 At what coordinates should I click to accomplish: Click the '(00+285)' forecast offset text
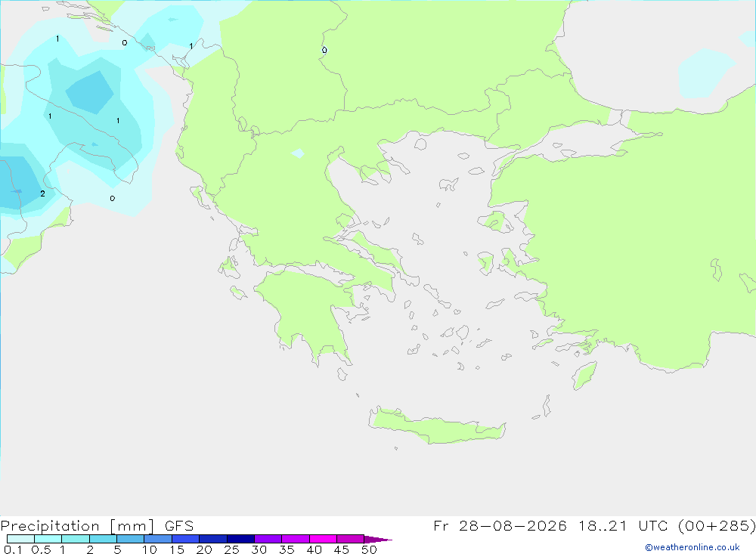tap(717, 525)
